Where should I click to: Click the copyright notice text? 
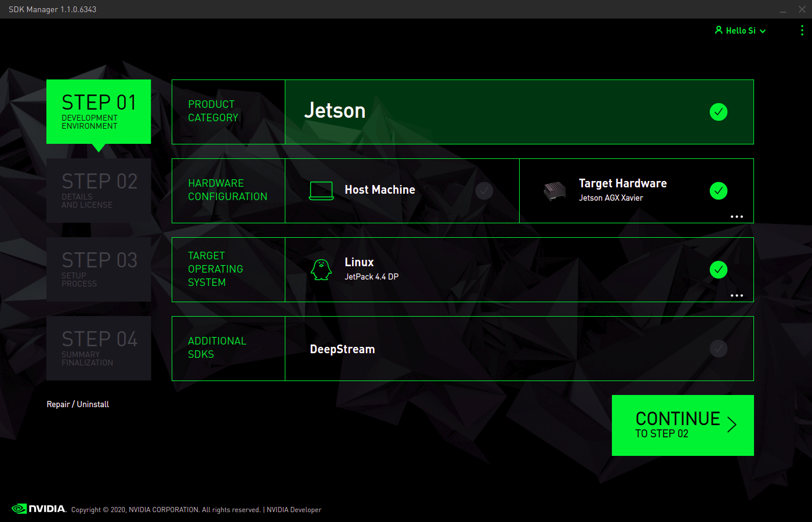coord(166,510)
